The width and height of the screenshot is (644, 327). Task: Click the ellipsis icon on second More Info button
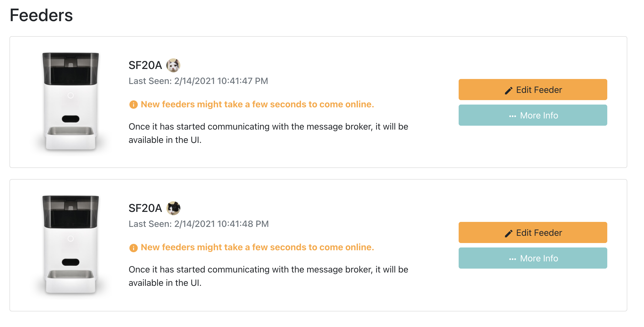click(513, 258)
